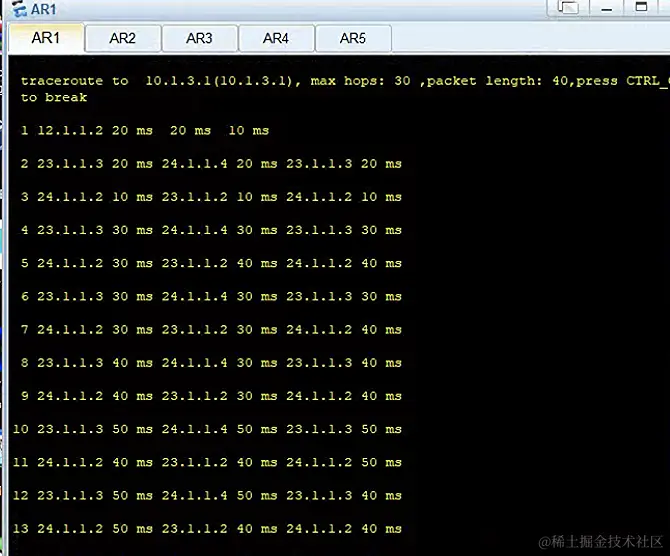Screen dimensions: 670x556
Task: Click hop 1 address 12.1.1.2
Action: [x=70, y=131]
